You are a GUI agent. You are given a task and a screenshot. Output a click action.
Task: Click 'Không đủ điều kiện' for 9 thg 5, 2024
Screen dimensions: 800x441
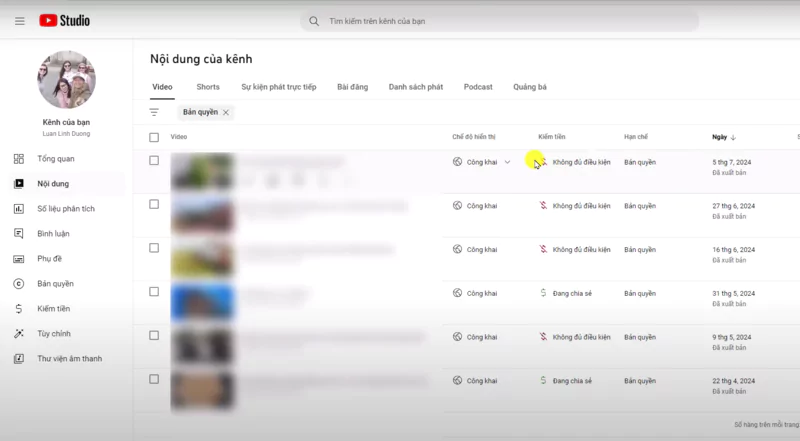582,337
